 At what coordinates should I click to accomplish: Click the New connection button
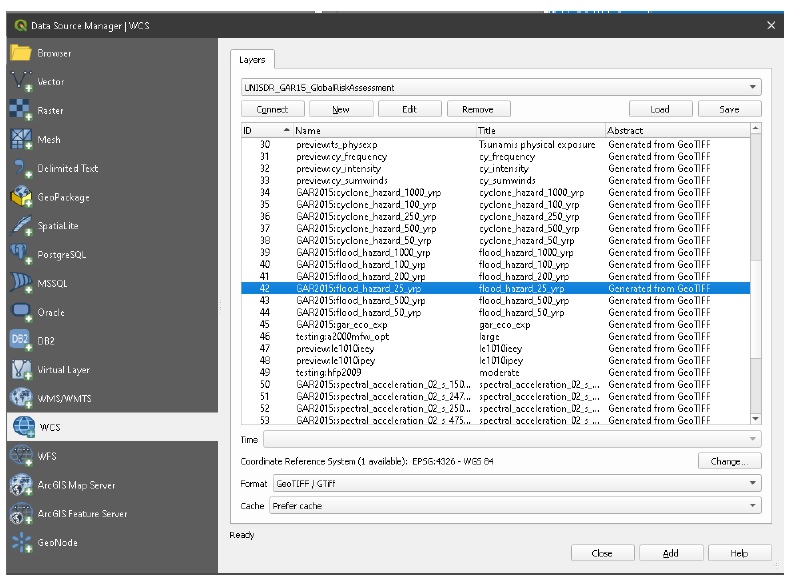coord(341,109)
